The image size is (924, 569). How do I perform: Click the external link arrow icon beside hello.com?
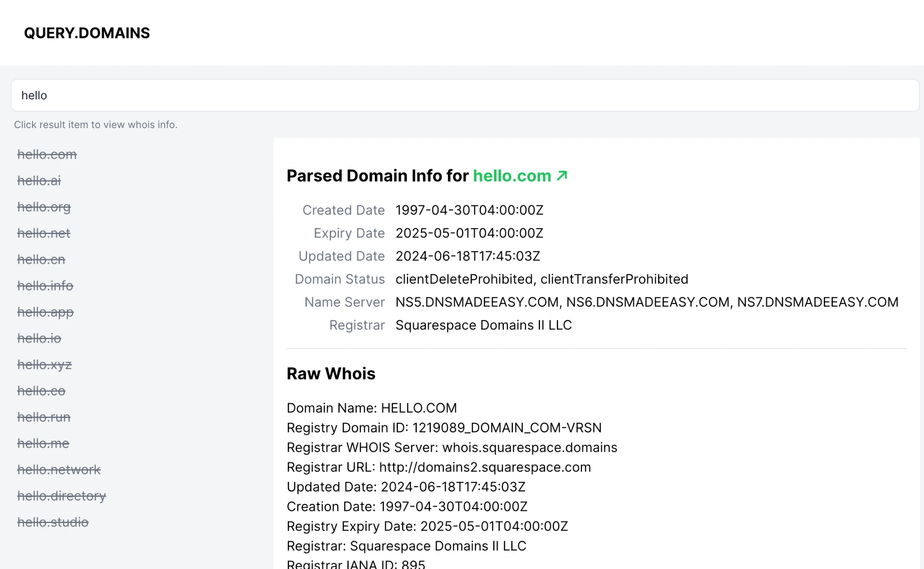tap(562, 175)
